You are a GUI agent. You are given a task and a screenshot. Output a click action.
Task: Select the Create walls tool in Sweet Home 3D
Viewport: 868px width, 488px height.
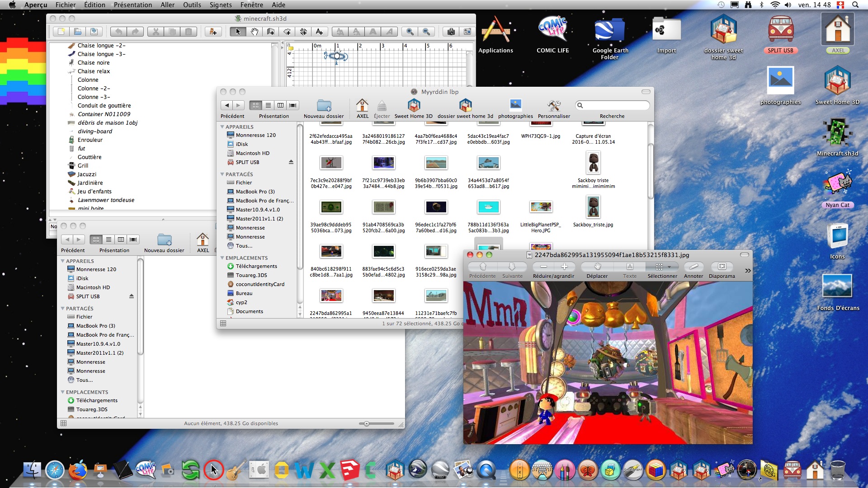(270, 32)
